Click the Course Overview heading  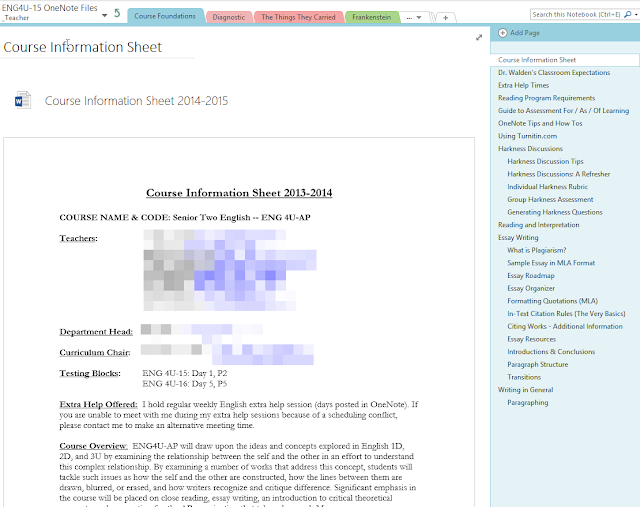click(93, 445)
